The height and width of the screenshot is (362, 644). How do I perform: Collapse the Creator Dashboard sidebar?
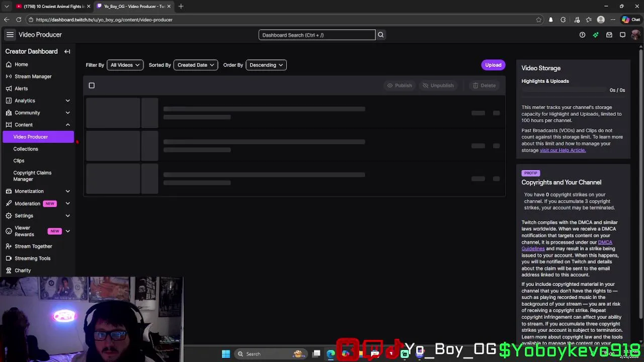[67, 51]
